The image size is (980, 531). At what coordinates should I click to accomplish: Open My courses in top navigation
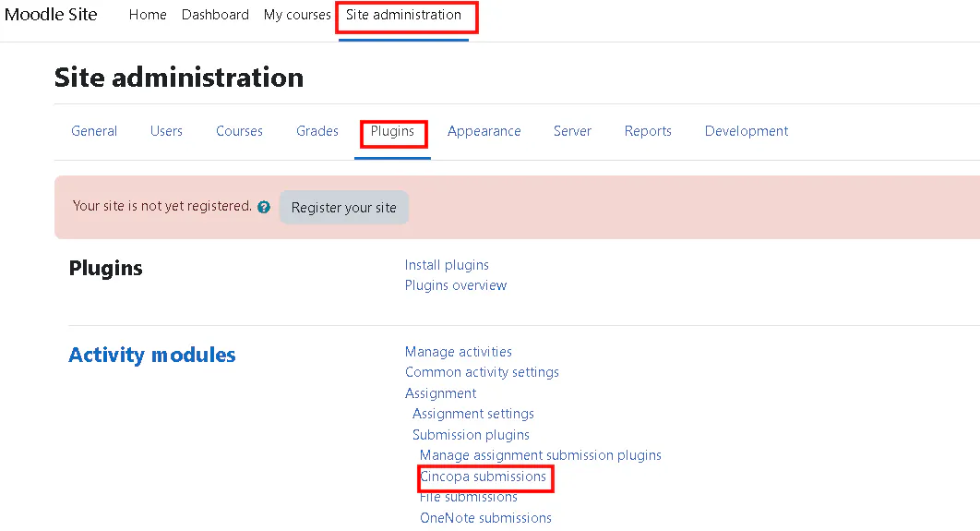click(x=297, y=15)
